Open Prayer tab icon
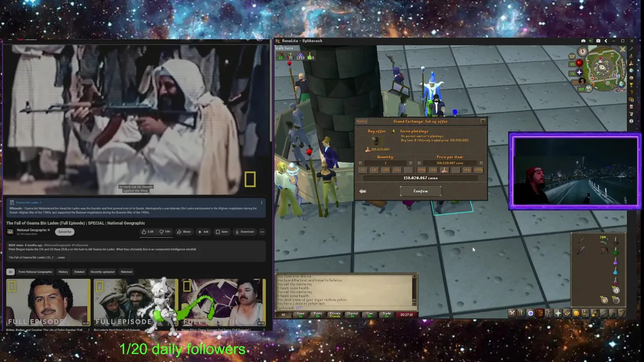The height and width of the screenshot is (362, 644). (x=558, y=314)
